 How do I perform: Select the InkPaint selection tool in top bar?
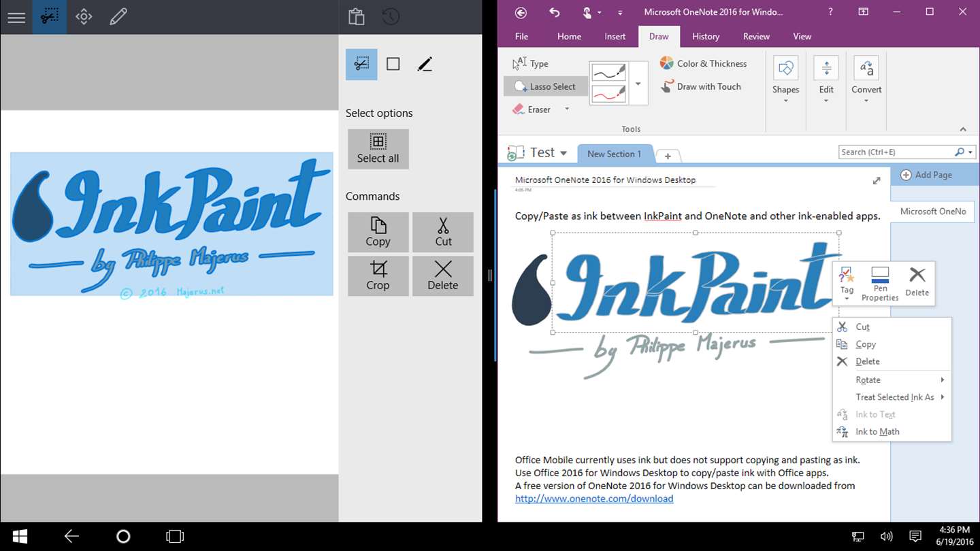coord(50,17)
